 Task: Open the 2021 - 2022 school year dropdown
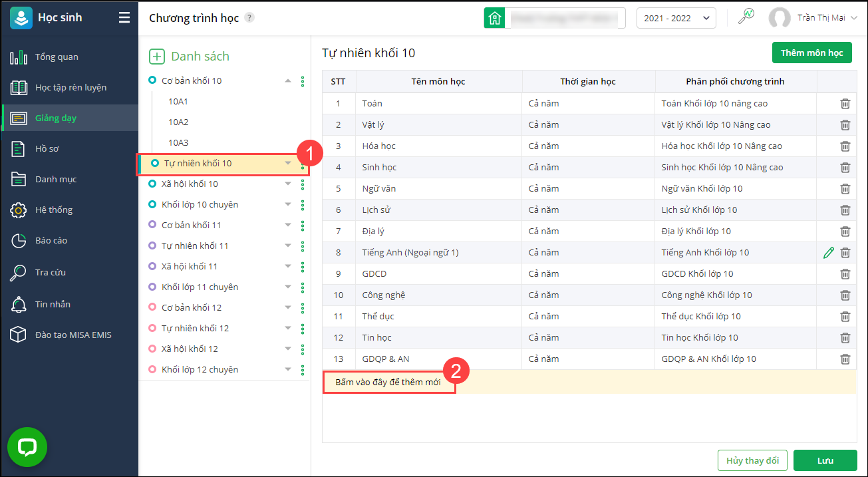coord(676,19)
